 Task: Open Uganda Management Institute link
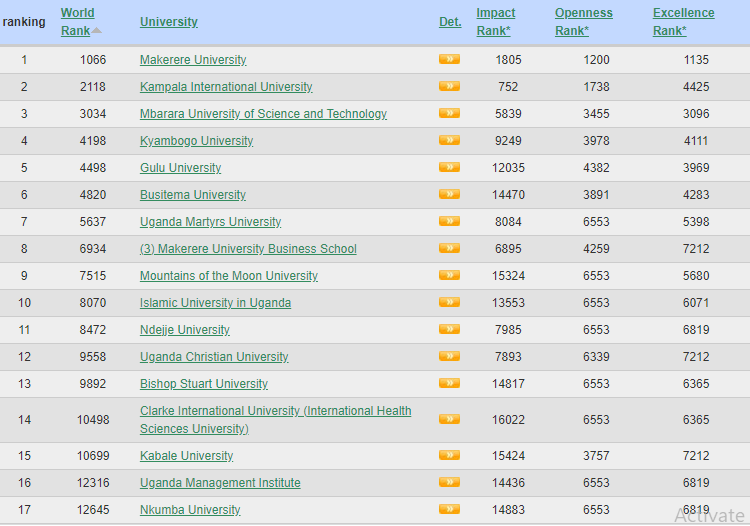click(220, 482)
